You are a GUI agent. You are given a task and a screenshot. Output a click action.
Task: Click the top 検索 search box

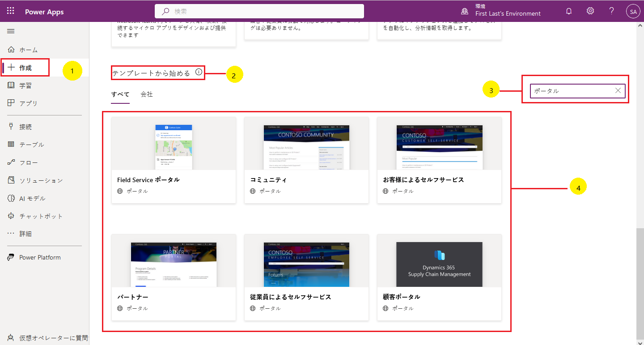(259, 11)
